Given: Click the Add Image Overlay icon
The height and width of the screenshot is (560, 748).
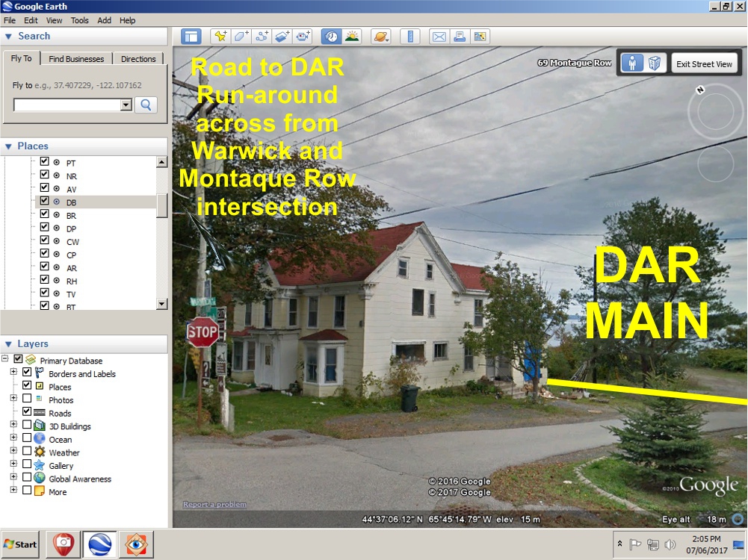Looking at the screenshot, I should (x=282, y=36).
